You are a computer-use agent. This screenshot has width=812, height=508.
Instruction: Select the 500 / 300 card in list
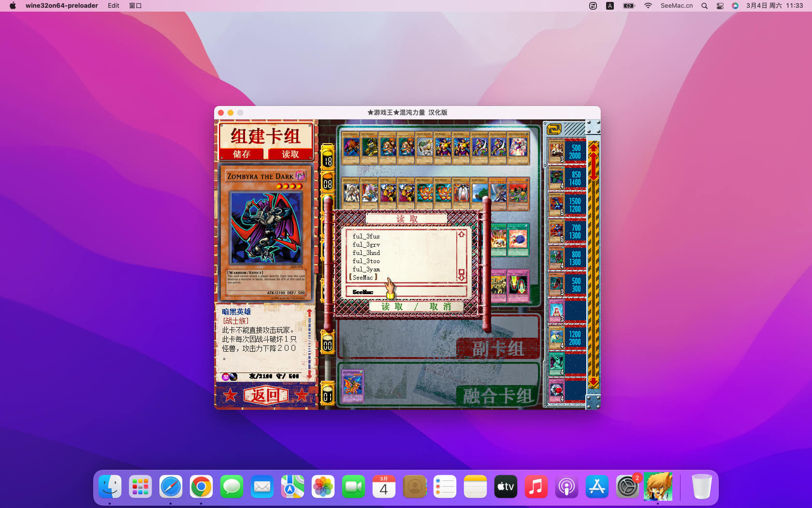567,284
